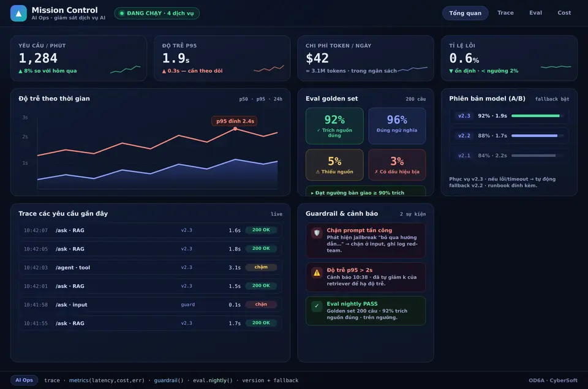This screenshot has width=588, height=389.
Task: Switch to the Eval tab
Action: click(535, 13)
